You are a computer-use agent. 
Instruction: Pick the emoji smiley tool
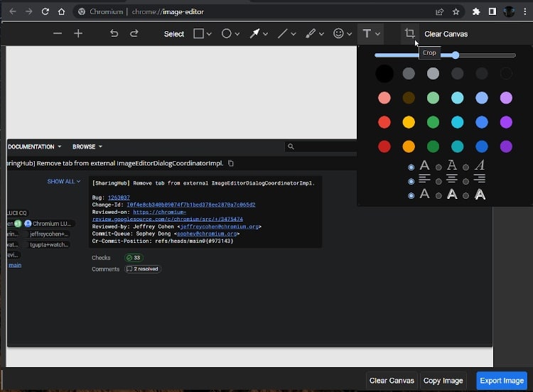339,33
